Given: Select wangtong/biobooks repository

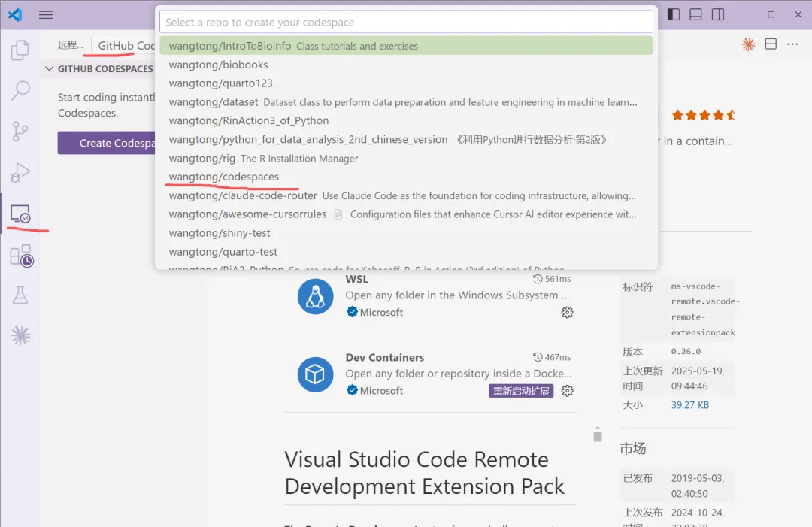Looking at the screenshot, I should (x=406, y=65).
